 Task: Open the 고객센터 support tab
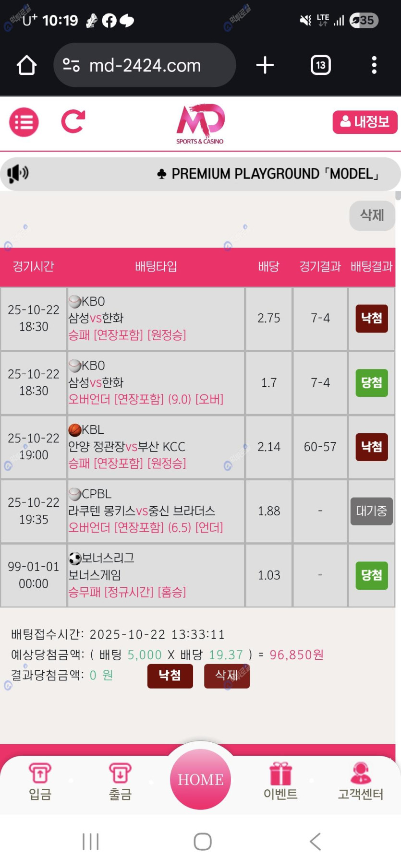coord(361,781)
